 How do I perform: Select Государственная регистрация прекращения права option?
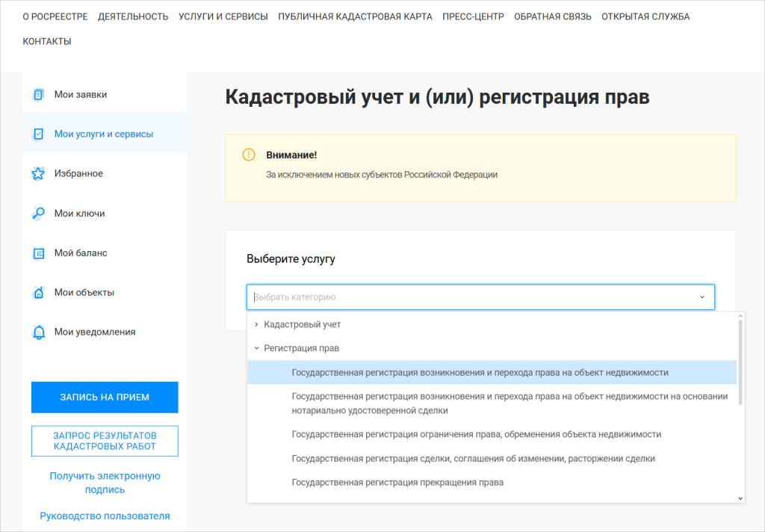(x=397, y=483)
